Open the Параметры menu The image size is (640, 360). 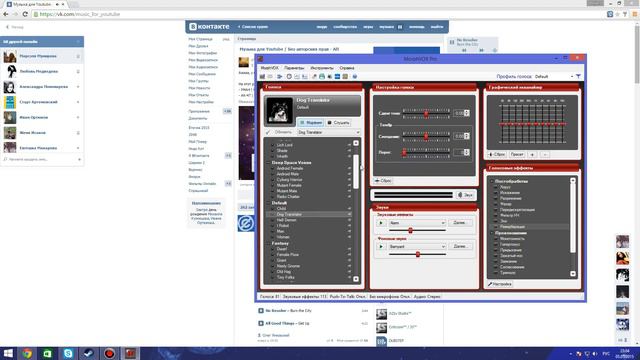[294, 68]
